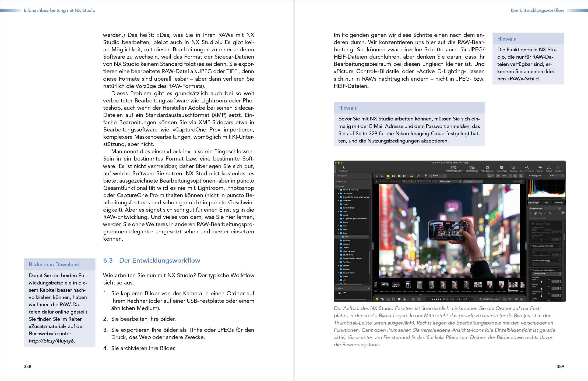Click the histogram icon in bottom bar
Screen dimensions: 588x381
[404, 299]
